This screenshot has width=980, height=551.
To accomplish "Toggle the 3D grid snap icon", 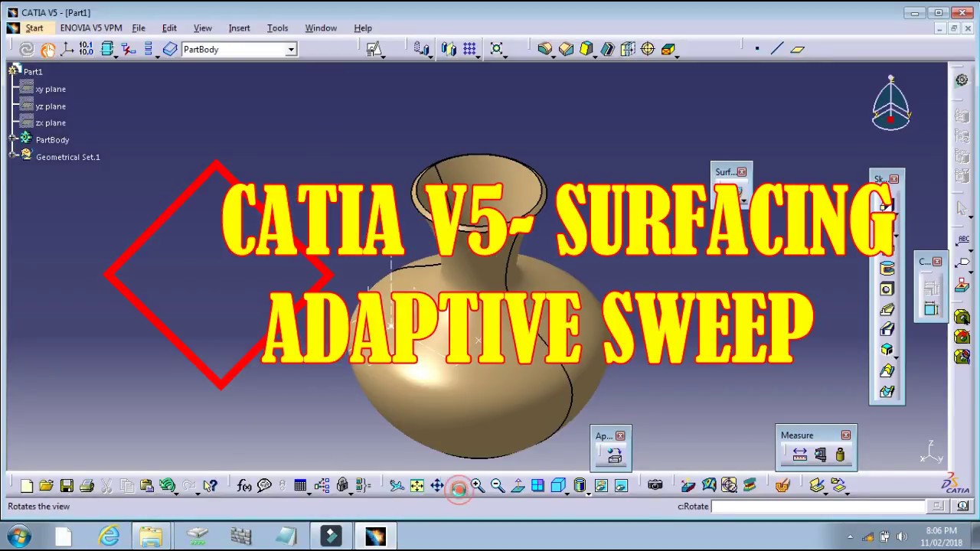I will [x=469, y=49].
